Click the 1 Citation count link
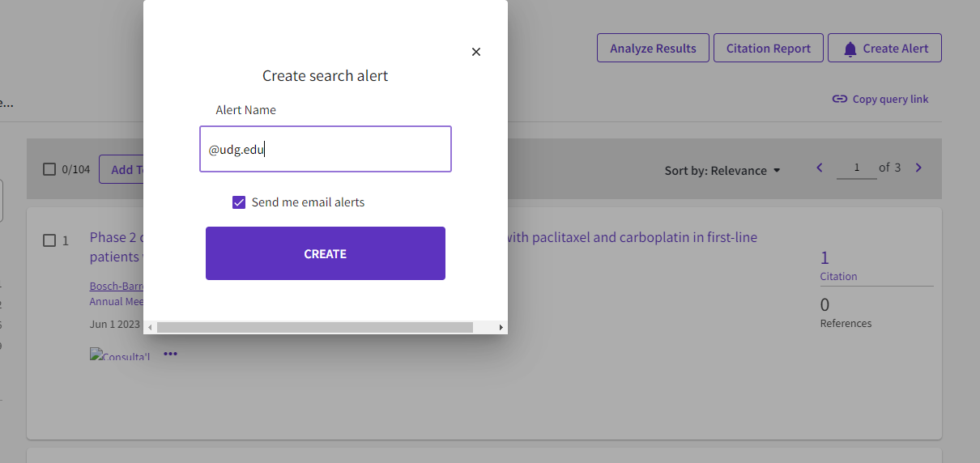 pos(824,258)
